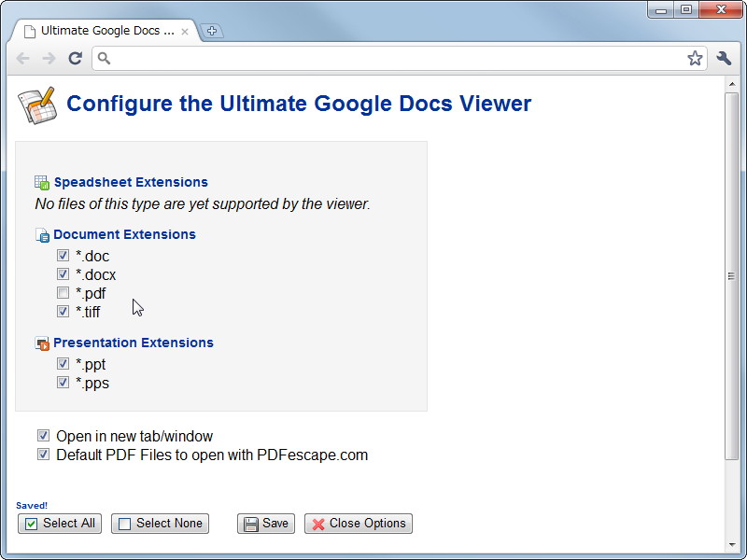Click the green checkmark icon on Select All

[x=33, y=524]
